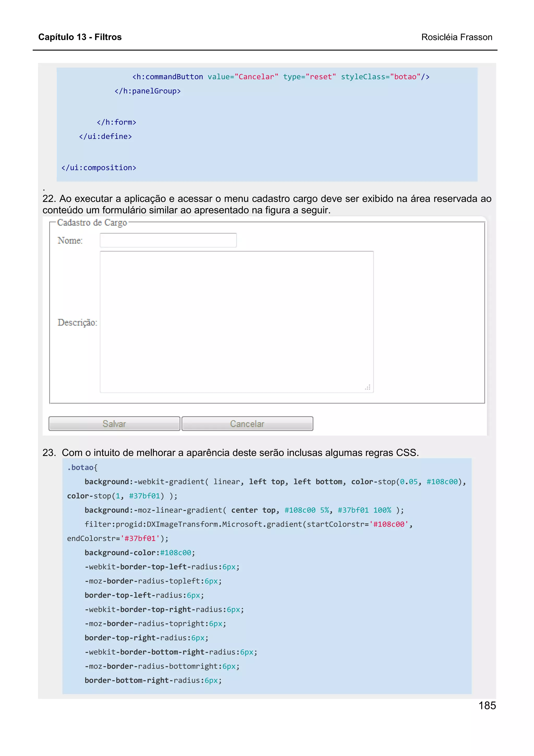Click the Nome label
Viewport: 534px width, 756px height.
[x=70, y=241]
